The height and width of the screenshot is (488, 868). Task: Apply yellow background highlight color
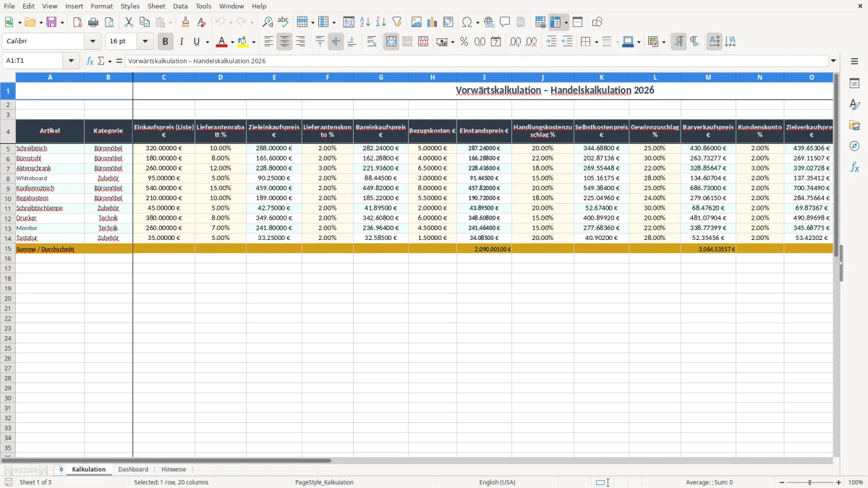coord(243,42)
